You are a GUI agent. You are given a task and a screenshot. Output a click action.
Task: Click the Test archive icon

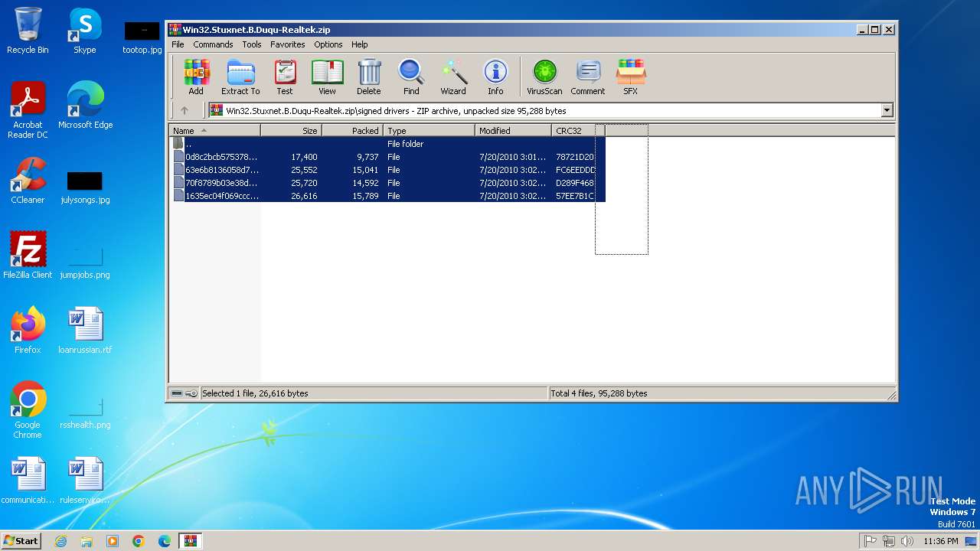[285, 77]
